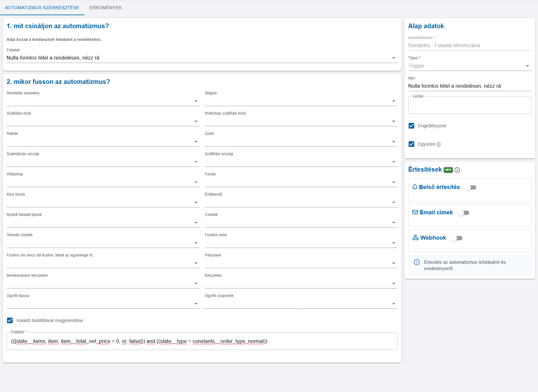Click the Webhook icon

pyautogui.click(x=416, y=238)
